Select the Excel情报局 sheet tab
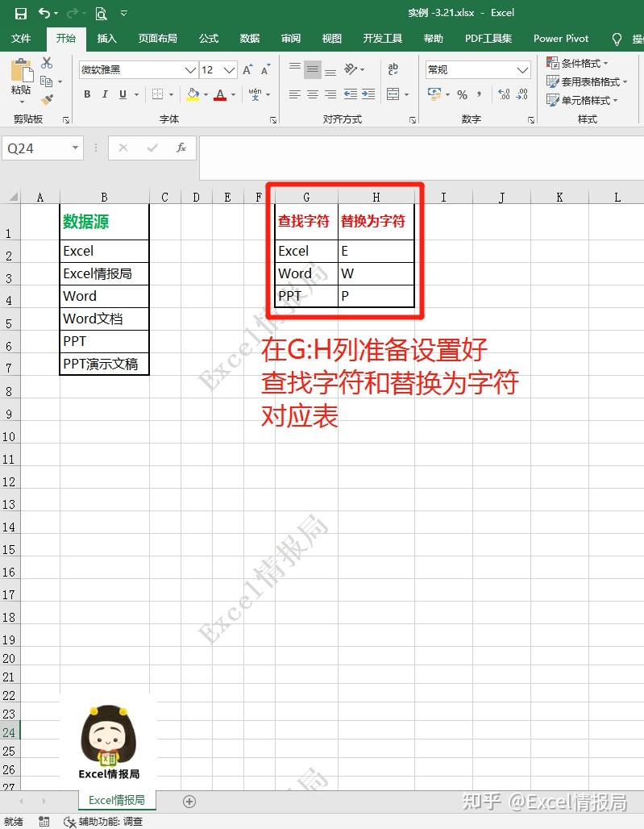Screen dimensions: 644x829 click(117, 801)
